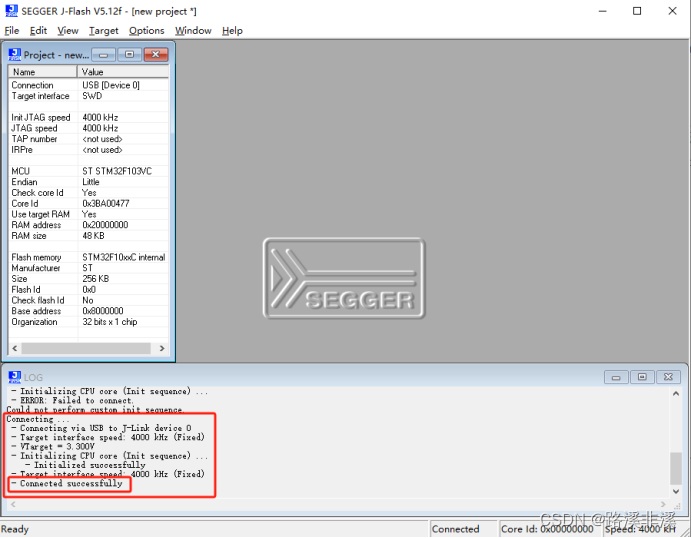Select the RAM address row

(x=88, y=225)
